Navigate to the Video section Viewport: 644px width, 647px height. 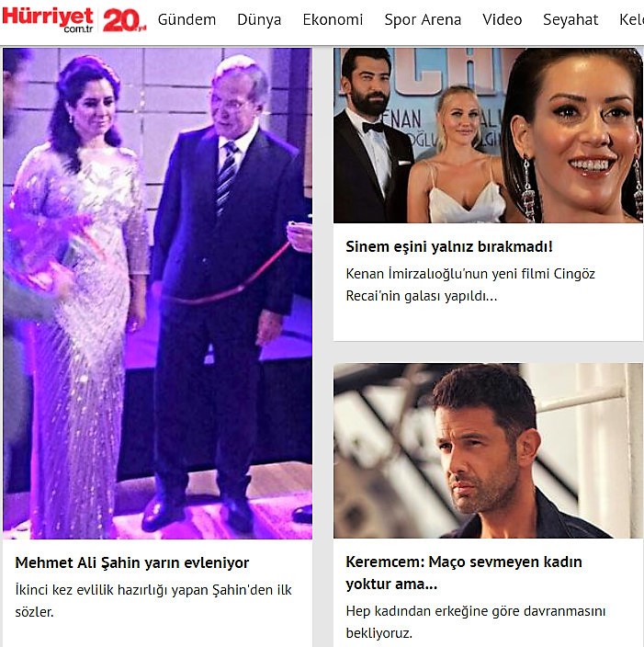point(503,19)
